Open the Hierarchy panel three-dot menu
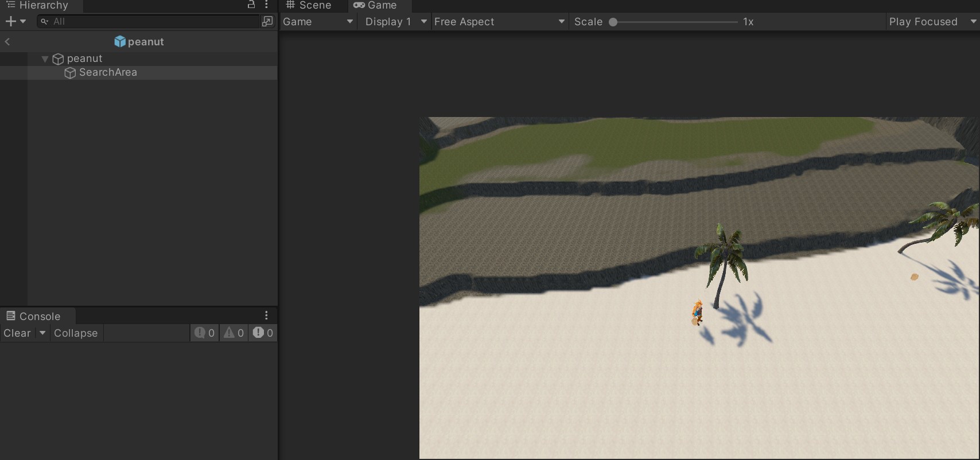This screenshot has width=980, height=460. (267, 5)
